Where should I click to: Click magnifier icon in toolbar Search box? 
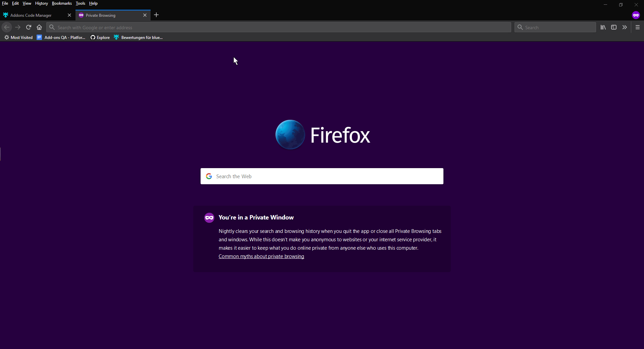click(520, 27)
